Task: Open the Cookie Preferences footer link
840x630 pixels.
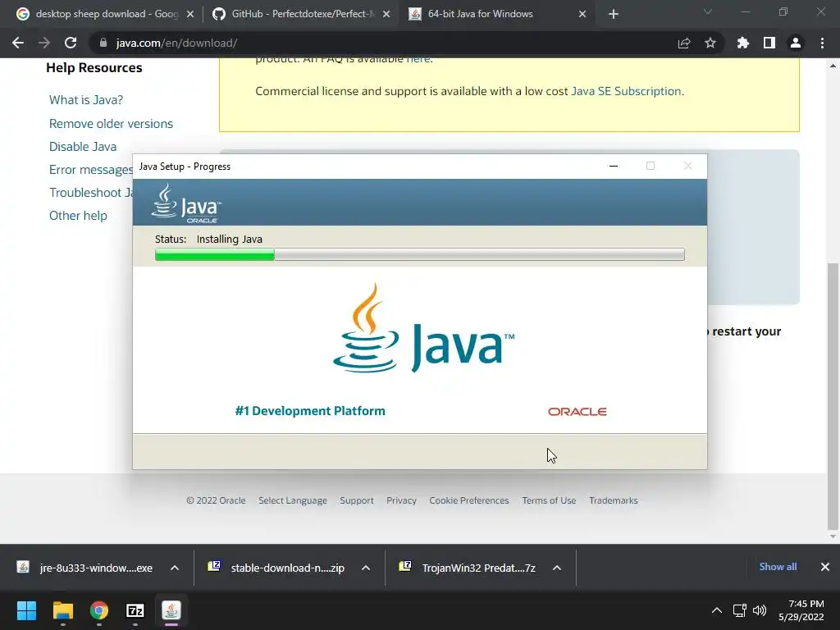Action: tap(468, 500)
